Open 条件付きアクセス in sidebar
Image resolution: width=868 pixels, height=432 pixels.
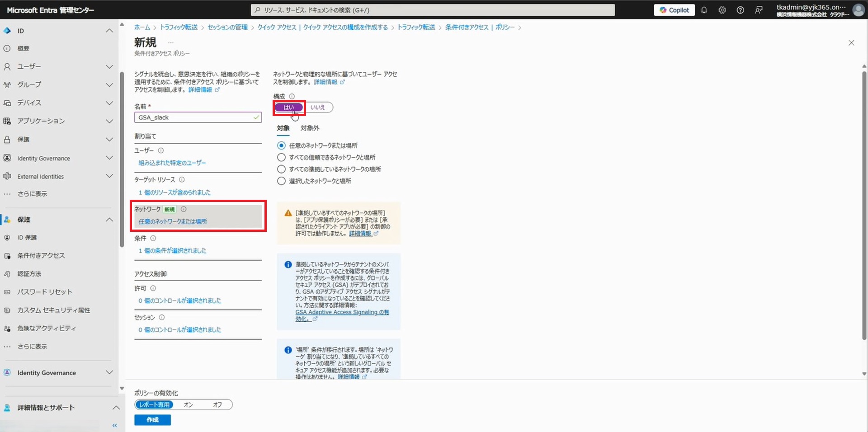click(41, 256)
